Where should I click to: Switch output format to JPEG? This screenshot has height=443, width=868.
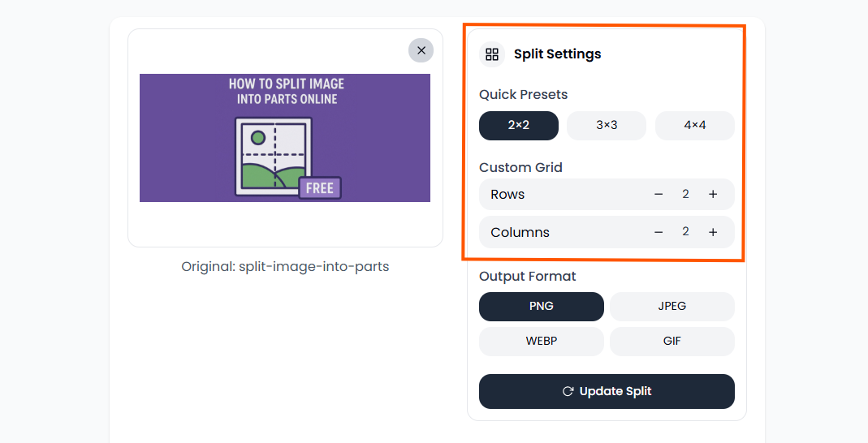point(672,307)
